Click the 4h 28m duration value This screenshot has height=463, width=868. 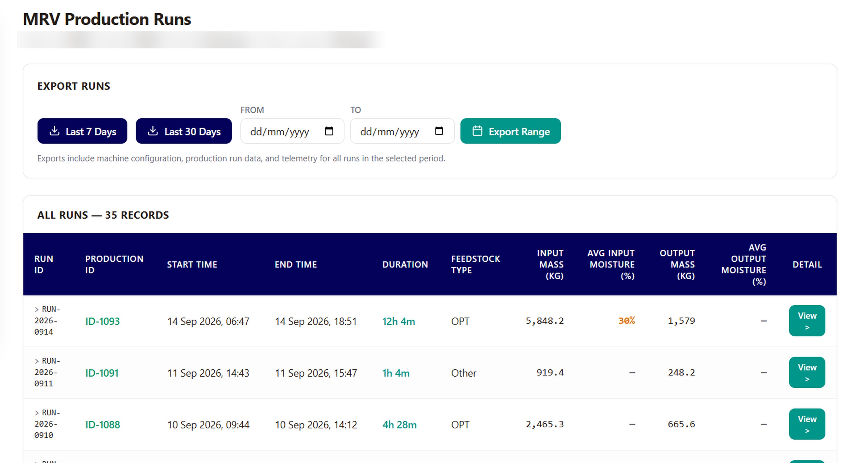pyautogui.click(x=399, y=425)
